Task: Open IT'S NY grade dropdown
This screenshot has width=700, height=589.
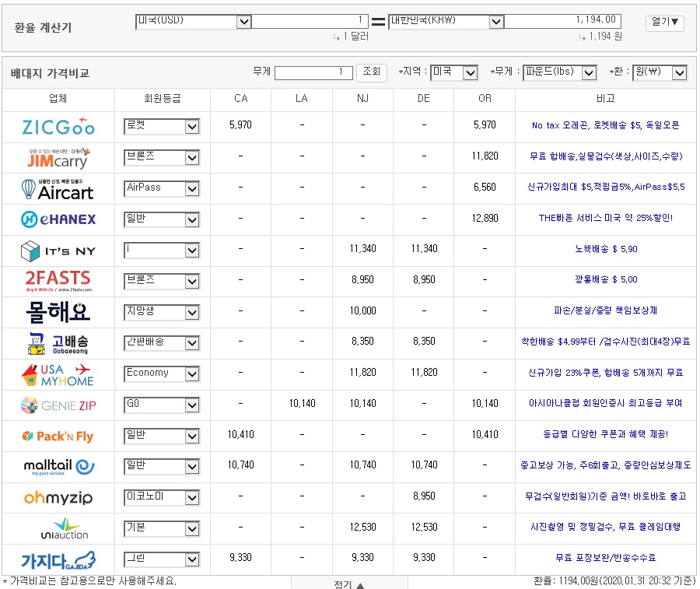Action: (x=162, y=251)
